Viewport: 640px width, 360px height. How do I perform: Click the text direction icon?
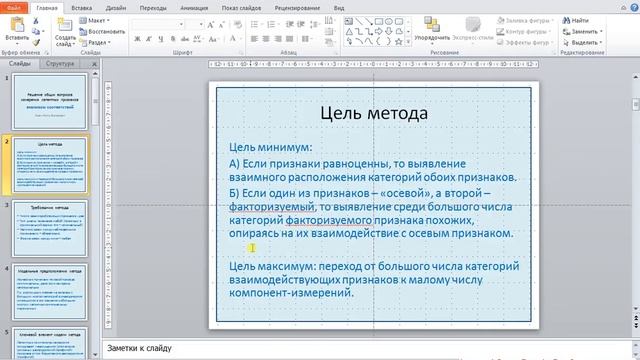(329, 20)
